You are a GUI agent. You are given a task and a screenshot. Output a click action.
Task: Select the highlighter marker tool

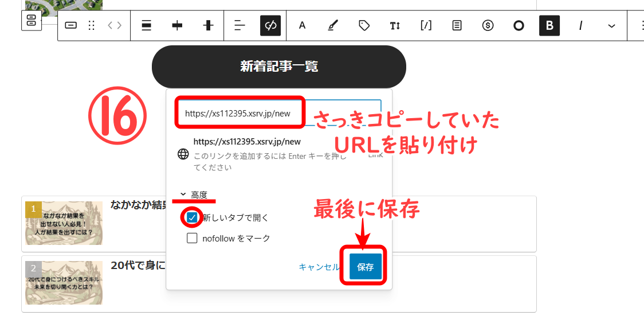(333, 26)
